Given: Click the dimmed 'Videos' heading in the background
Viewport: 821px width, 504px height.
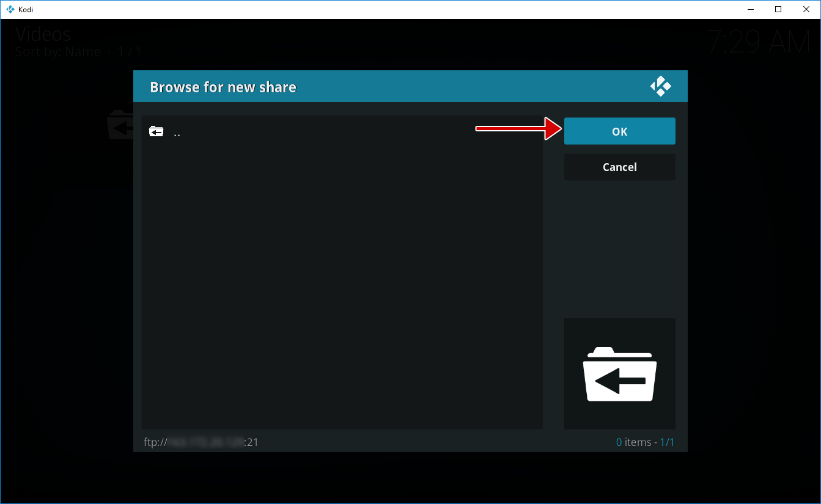Looking at the screenshot, I should click(43, 34).
